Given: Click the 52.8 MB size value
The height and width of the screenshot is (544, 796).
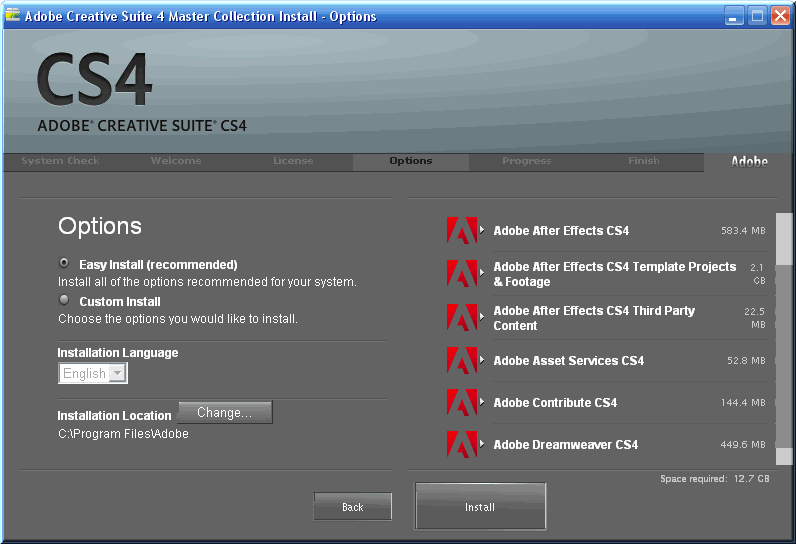Looking at the screenshot, I should click(746, 361).
